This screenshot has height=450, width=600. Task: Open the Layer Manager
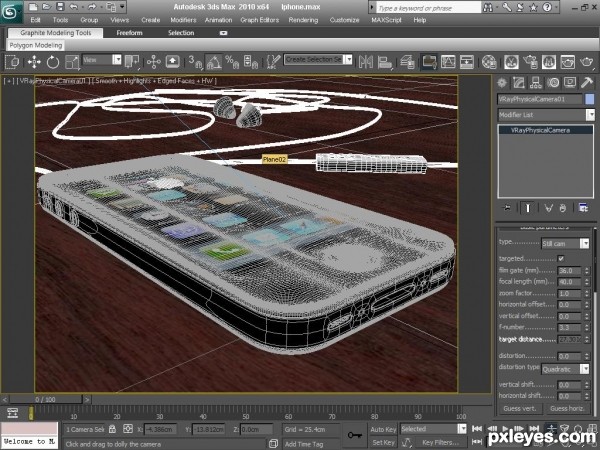(x=407, y=62)
